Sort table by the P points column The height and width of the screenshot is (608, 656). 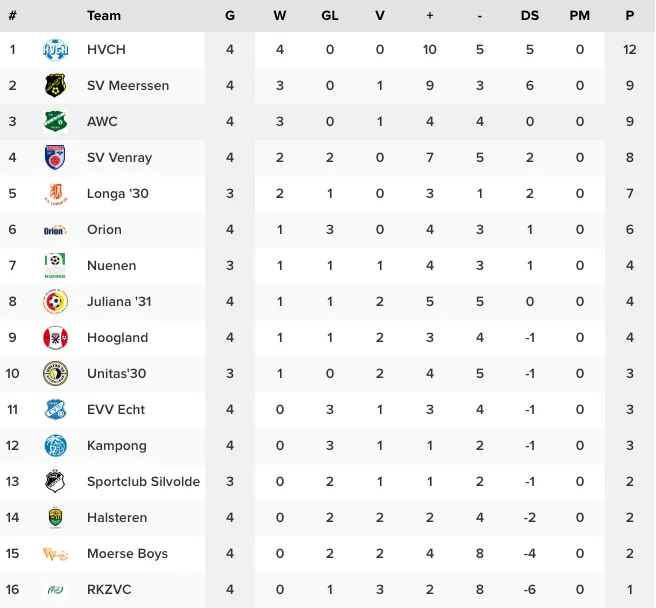click(x=629, y=15)
